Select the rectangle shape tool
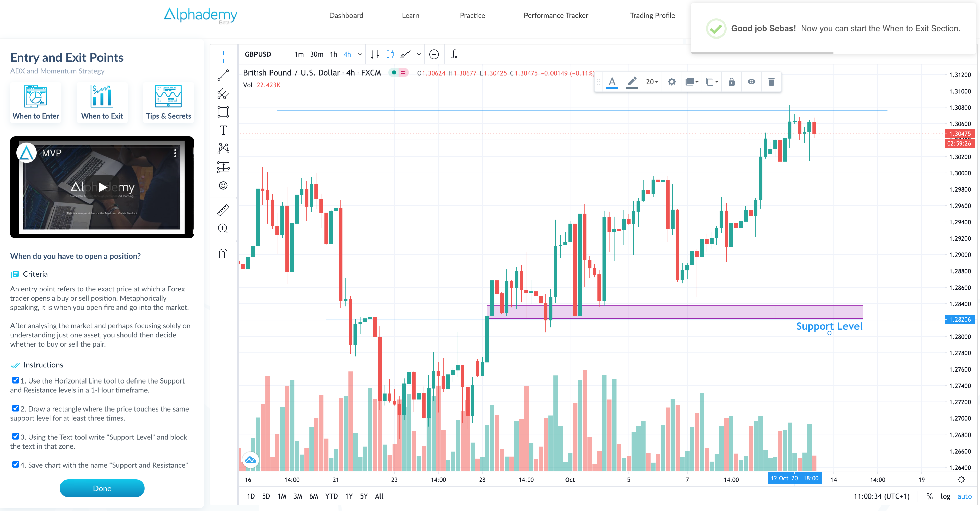 (223, 112)
